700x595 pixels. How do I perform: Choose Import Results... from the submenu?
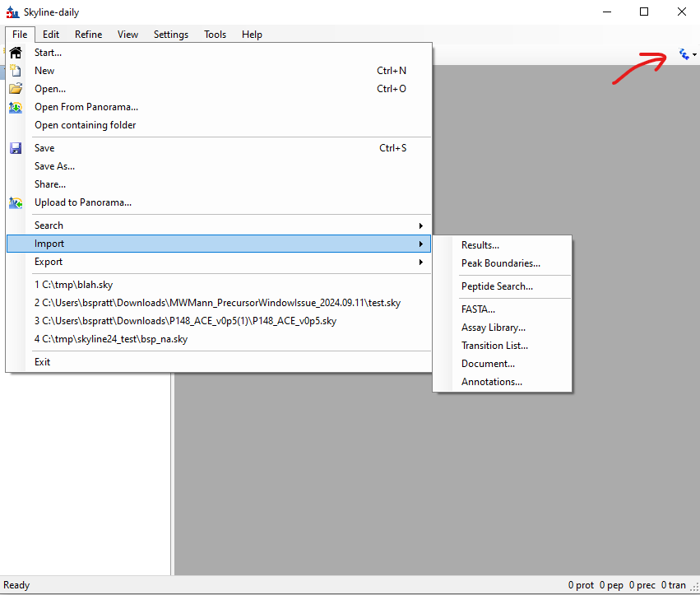(x=480, y=245)
